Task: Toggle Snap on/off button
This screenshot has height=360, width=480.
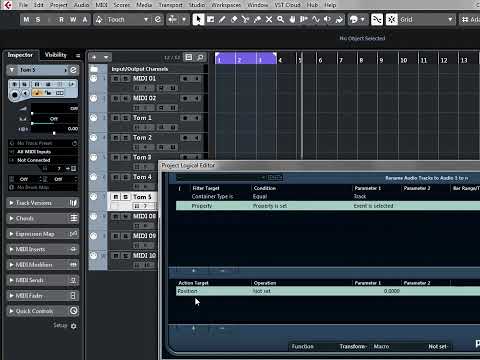Action: [392, 19]
